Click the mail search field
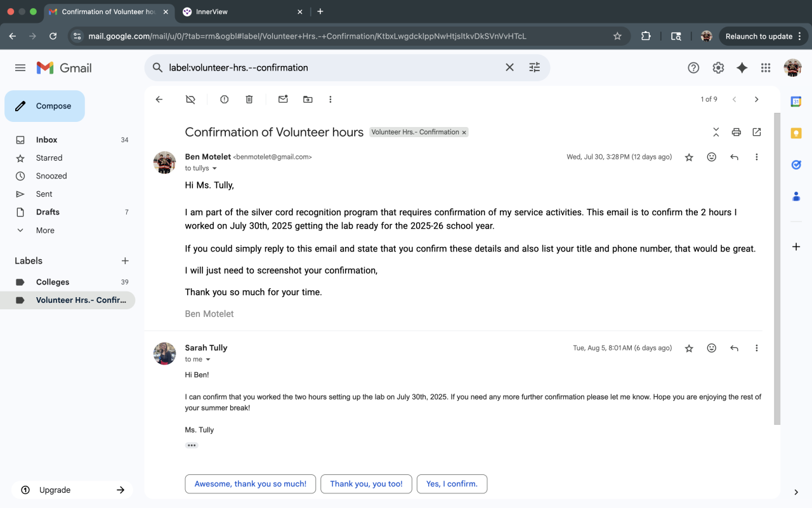The height and width of the screenshot is (508, 812). (330, 67)
